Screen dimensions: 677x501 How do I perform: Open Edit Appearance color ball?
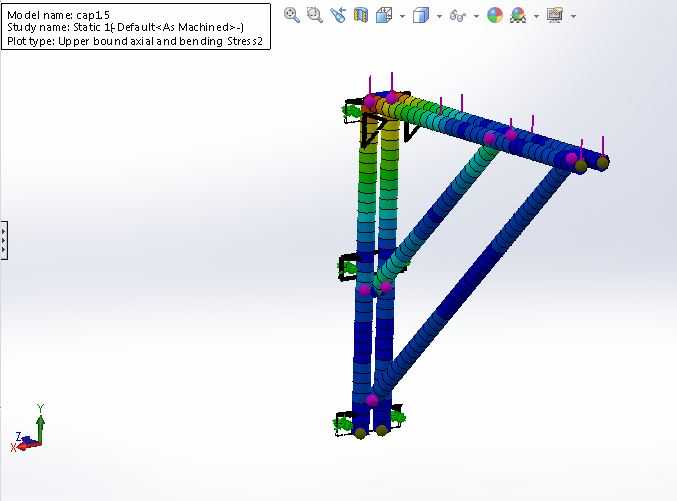pos(495,16)
